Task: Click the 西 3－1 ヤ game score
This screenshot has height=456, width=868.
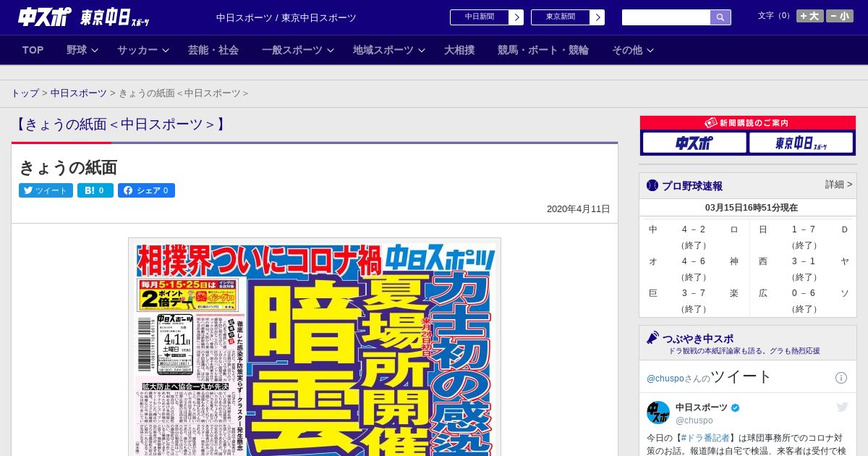Action: click(803, 261)
